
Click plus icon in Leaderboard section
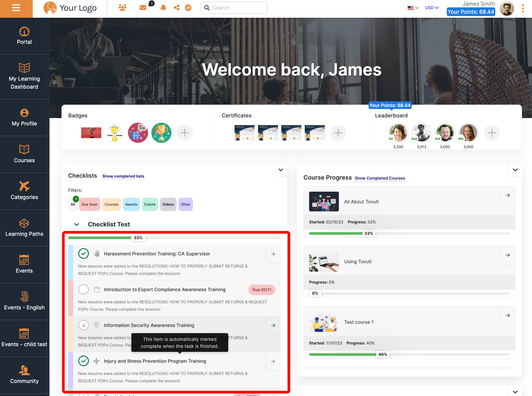[492, 133]
